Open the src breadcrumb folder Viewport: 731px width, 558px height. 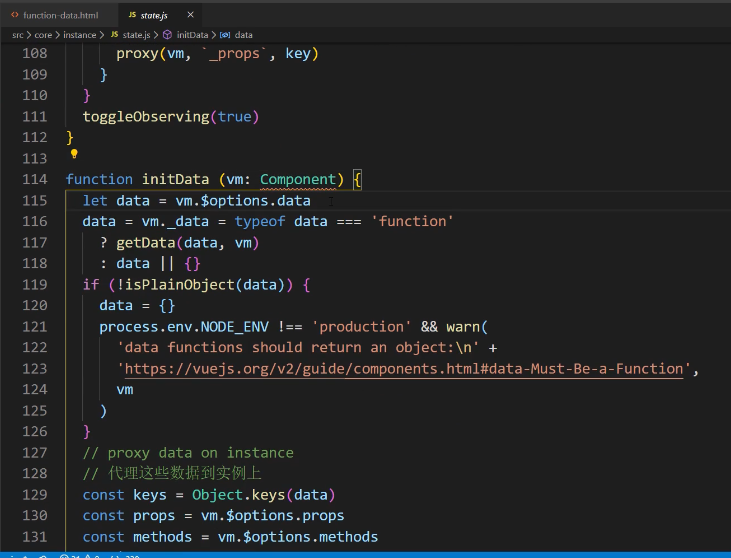tap(18, 35)
